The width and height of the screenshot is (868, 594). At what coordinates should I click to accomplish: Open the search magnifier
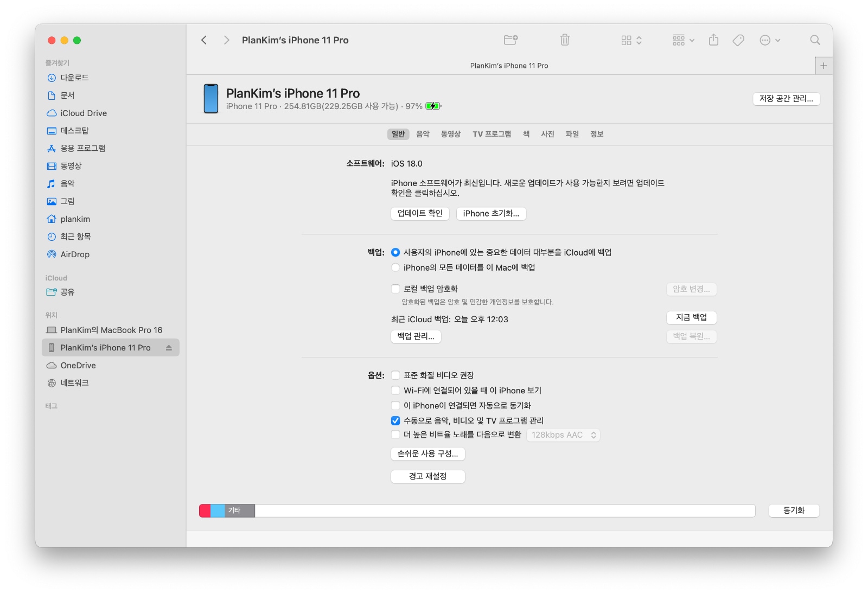click(815, 40)
